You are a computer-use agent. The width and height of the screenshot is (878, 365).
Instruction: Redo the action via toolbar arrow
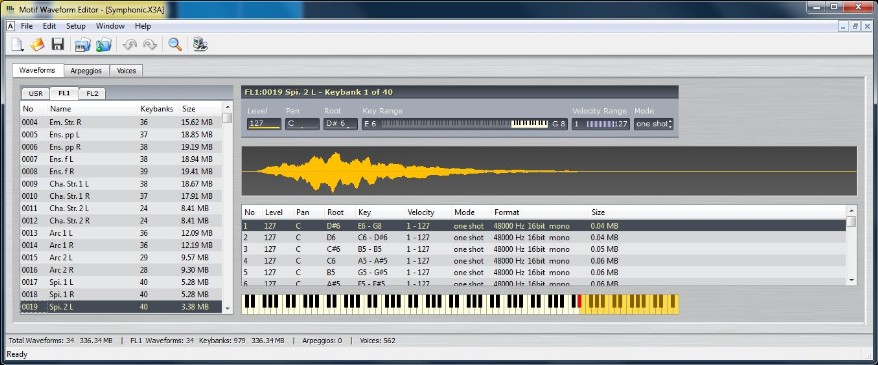(x=150, y=45)
